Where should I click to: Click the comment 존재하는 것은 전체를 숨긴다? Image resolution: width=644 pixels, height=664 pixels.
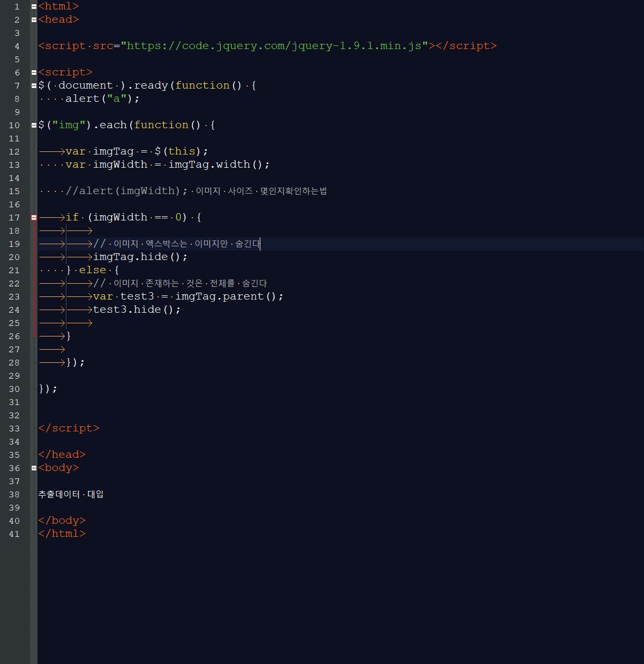[x=206, y=283]
